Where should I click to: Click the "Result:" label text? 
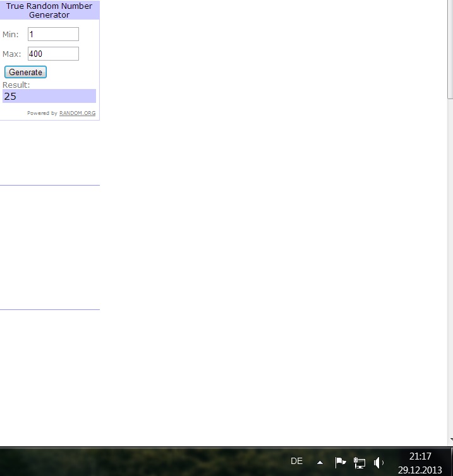pyautogui.click(x=16, y=85)
